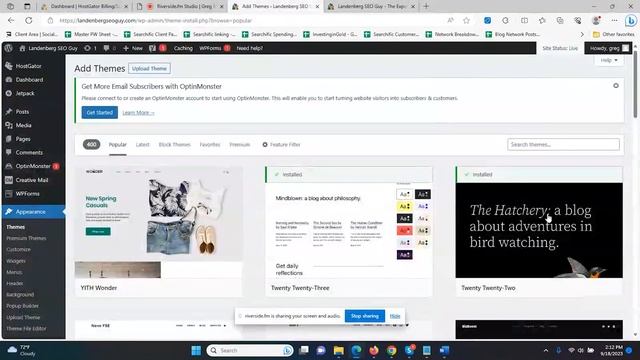
Task: Open Premium Themes submenu
Action: (x=26, y=238)
